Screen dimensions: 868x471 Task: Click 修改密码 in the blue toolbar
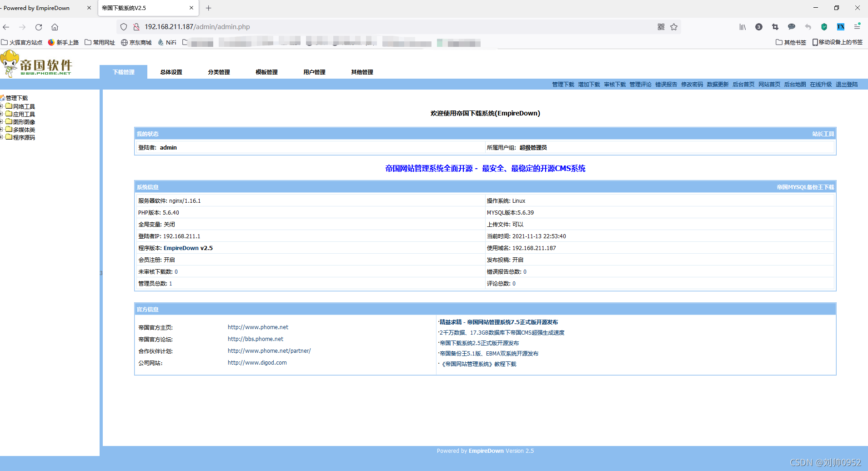(692, 85)
